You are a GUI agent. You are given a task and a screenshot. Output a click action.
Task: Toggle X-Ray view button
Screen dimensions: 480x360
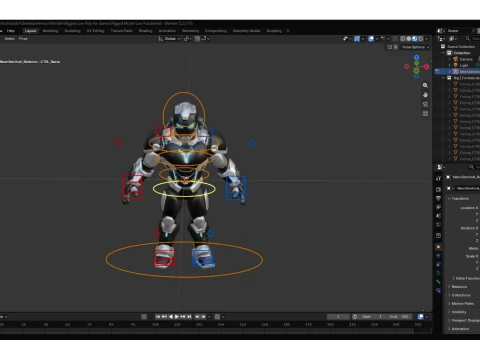tap(395, 39)
